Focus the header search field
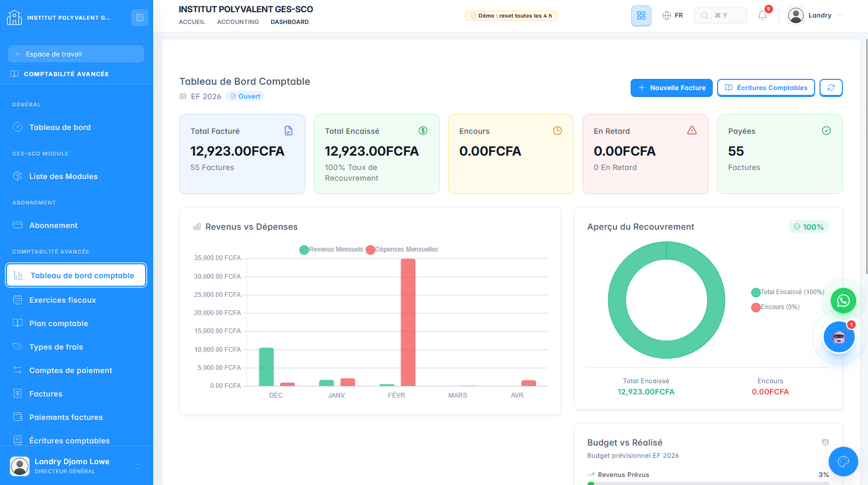This screenshot has width=868, height=485. (x=720, y=15)
